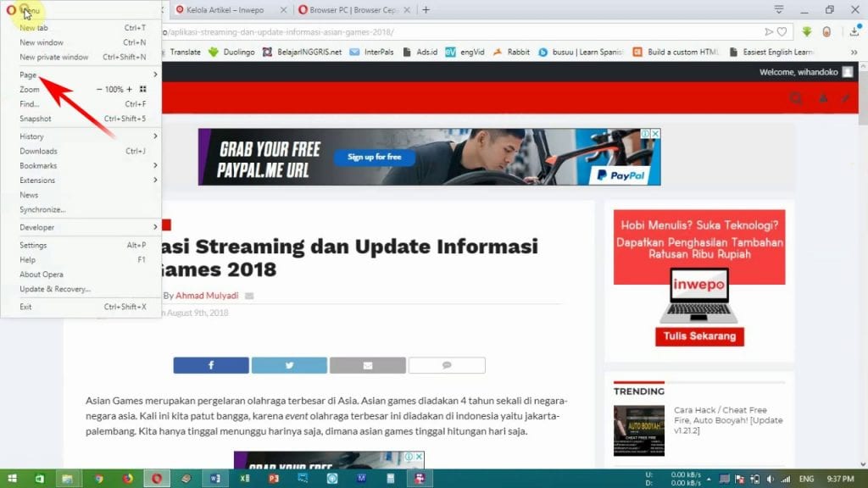Open trending Cara Hack Free Fire thumbnail

coord(639,430)
